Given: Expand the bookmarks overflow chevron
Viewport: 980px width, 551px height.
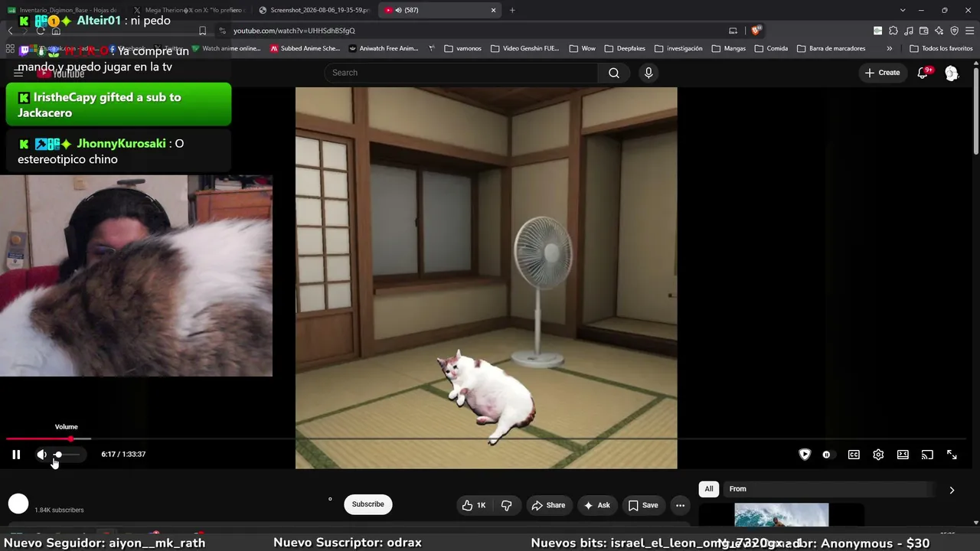Looking at the screenshot, I should 889,48.
